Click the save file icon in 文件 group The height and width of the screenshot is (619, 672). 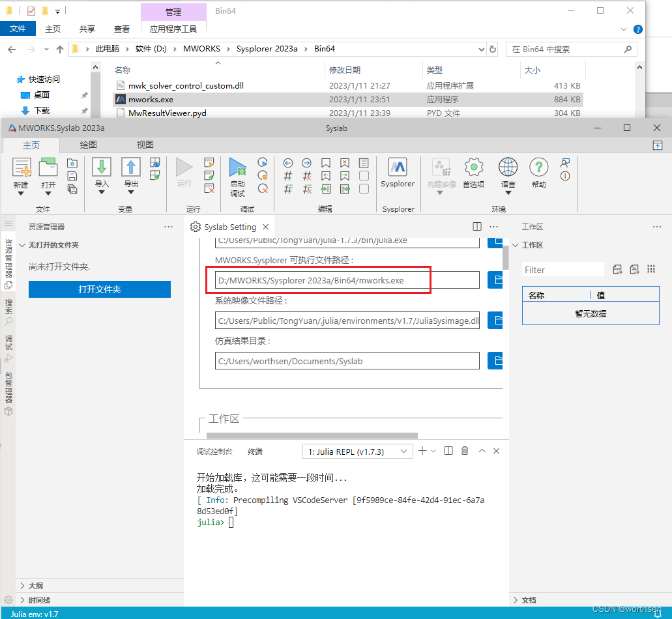[x=72, y=176]
